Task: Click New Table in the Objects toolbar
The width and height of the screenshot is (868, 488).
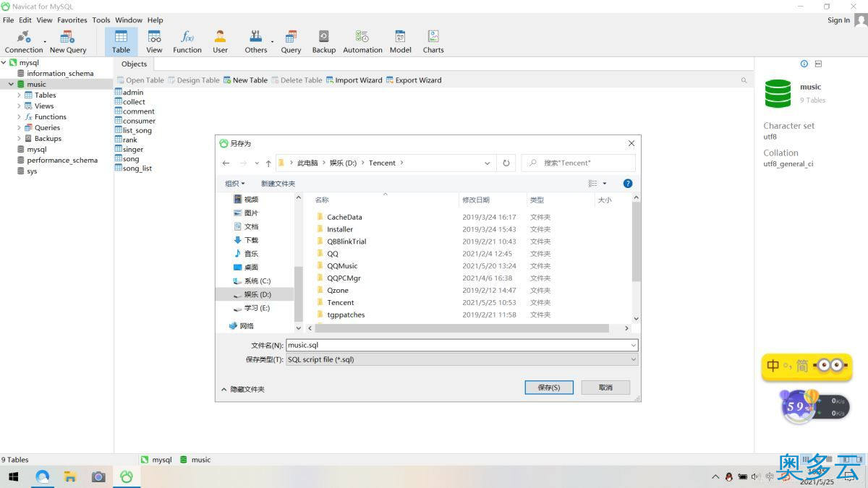Action: (245, 80)
